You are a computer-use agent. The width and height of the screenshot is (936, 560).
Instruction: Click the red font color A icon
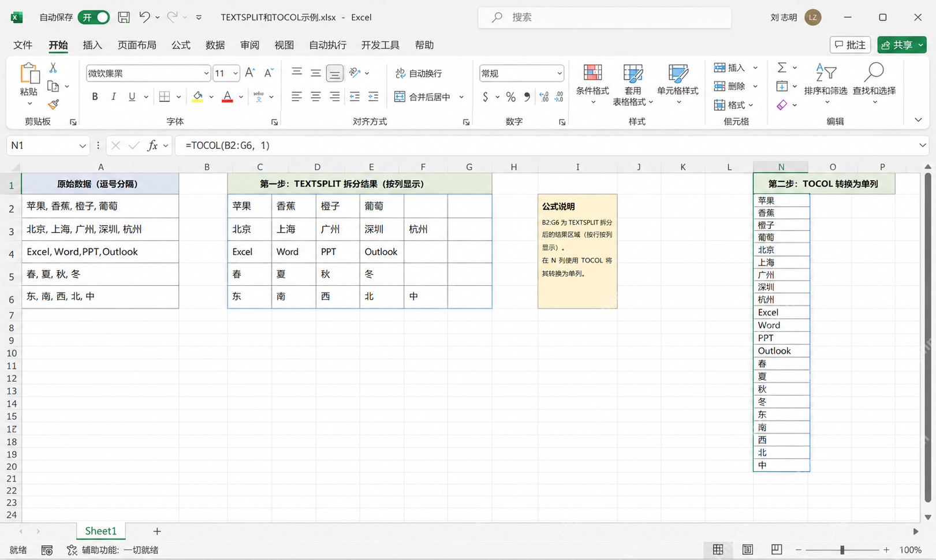pos(228,96)
